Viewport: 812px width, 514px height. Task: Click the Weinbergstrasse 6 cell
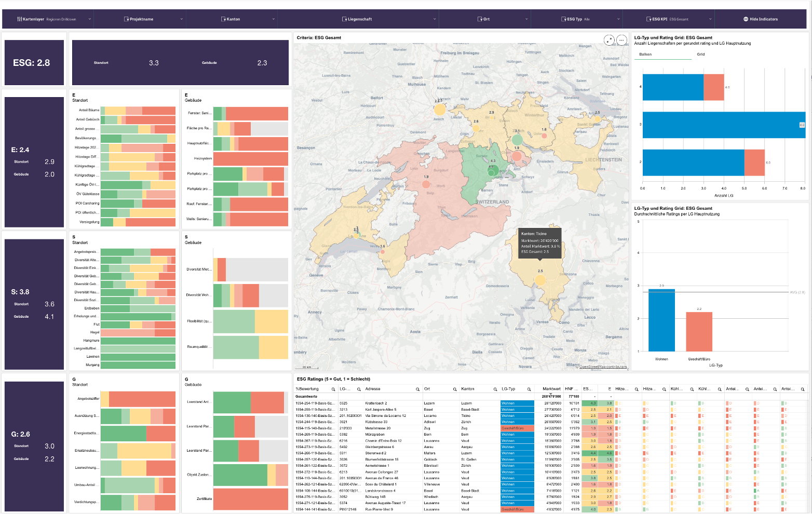click(x=379, y=447)
